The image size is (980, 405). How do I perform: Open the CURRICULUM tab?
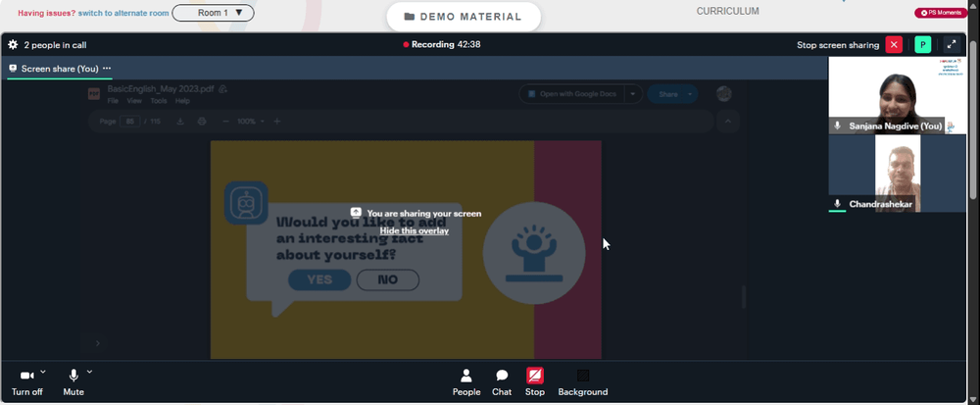click(x=727, y=11)
